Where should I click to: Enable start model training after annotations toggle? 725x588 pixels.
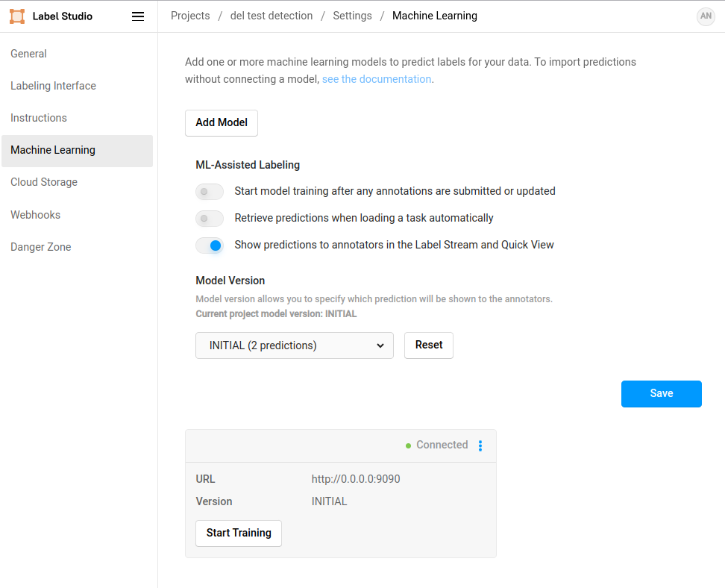[210, 192]
